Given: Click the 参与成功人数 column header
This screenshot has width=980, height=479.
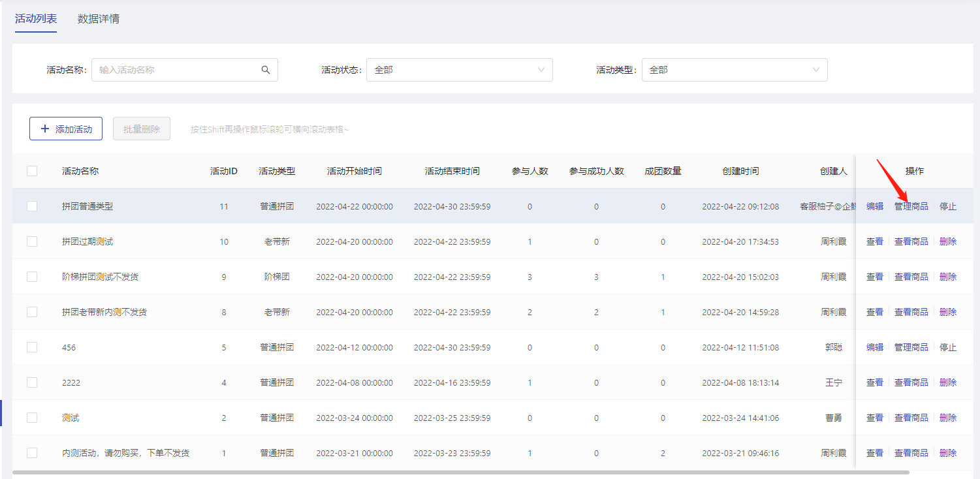Looking at the screenshot, I should (597, 171).
